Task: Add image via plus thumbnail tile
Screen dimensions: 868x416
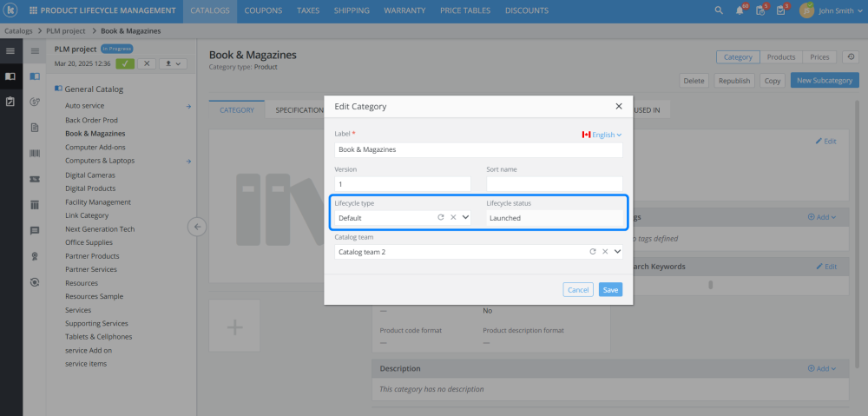Action: (234, 327)
